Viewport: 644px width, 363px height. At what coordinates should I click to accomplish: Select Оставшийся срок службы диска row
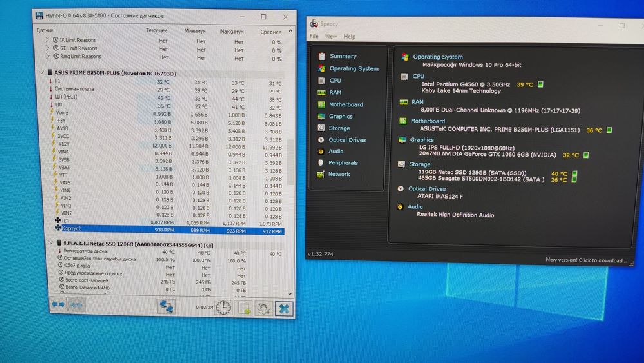[171, 259]
